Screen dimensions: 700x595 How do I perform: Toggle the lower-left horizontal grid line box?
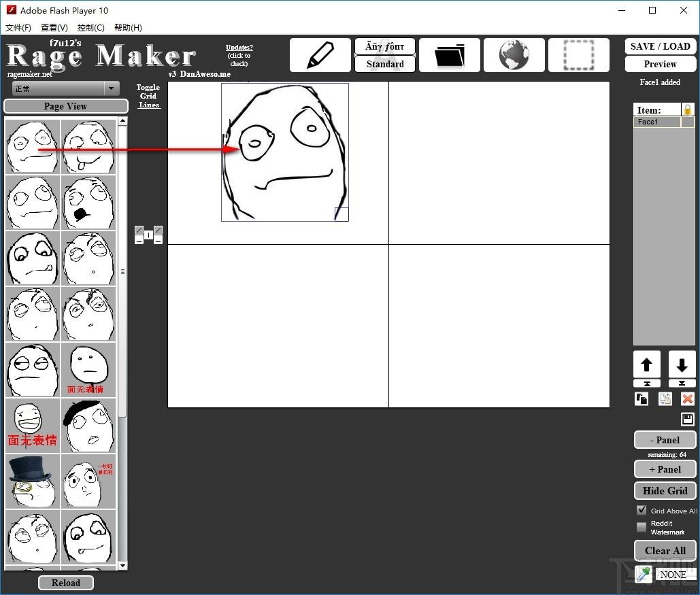pos(139,240)
